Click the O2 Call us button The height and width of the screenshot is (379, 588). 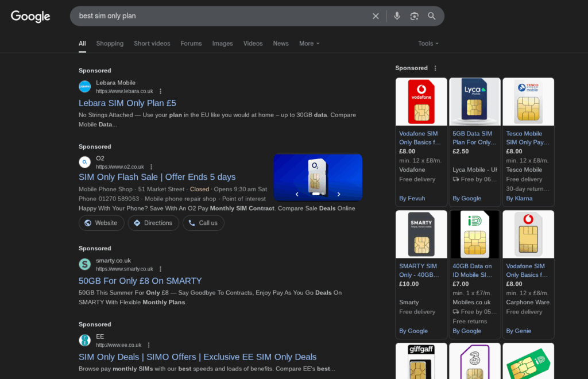pyautogui.click(x=203, y=223)
